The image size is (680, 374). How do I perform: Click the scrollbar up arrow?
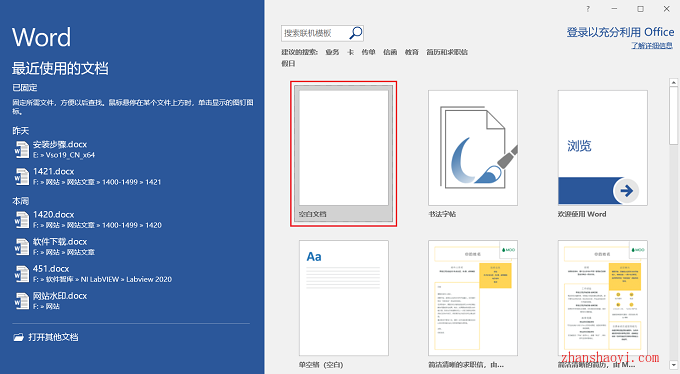click(673, 82)
